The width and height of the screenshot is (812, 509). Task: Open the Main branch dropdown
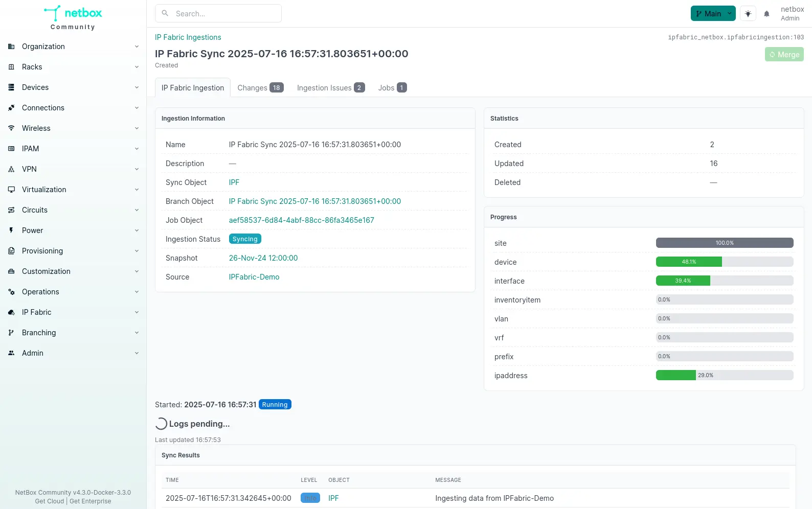[x=713, y=14]
